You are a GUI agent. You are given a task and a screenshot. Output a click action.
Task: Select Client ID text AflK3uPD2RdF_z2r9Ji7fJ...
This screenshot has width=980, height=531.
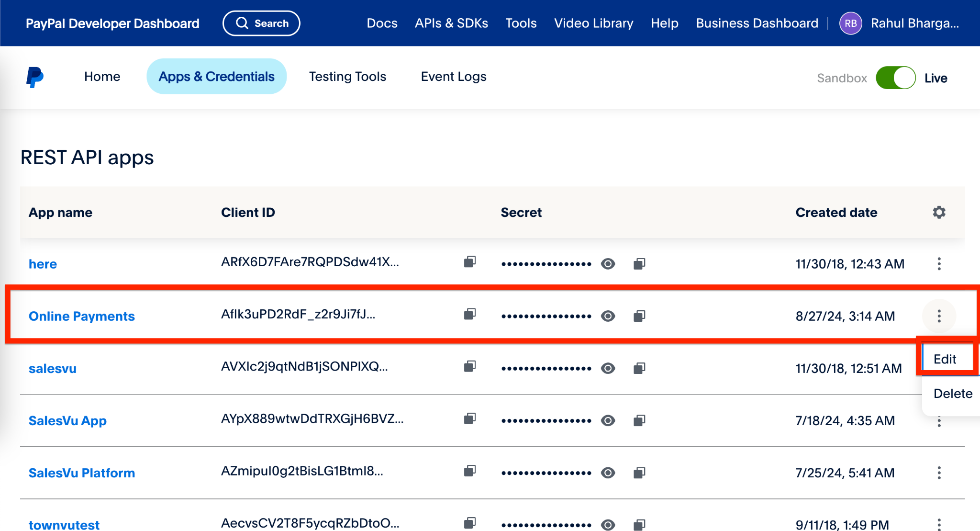298,314
